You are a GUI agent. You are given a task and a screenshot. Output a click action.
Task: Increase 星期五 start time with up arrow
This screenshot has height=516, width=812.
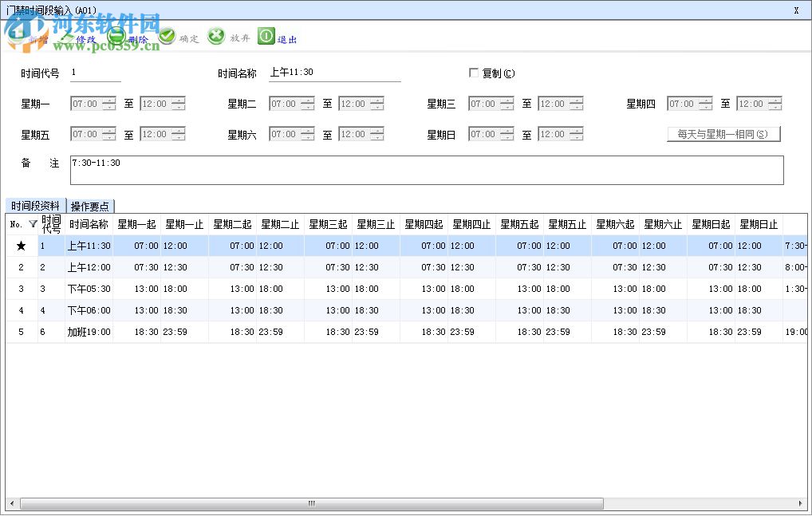coord(108,131)
